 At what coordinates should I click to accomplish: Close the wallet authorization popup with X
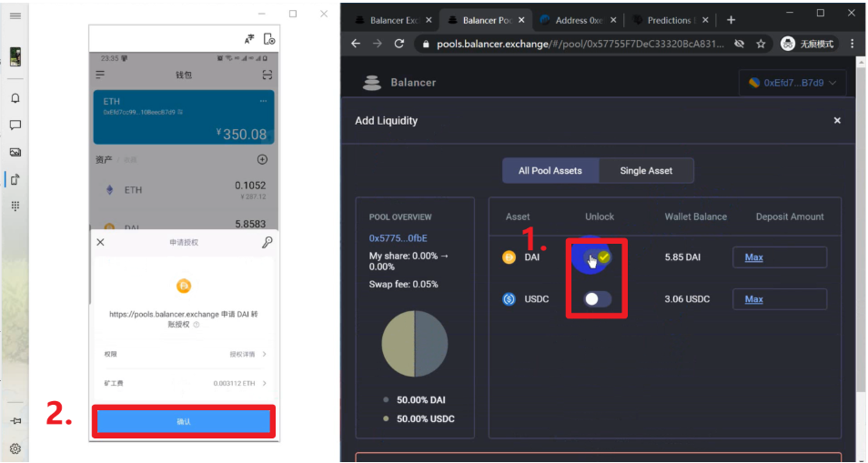tap(100, 243)
